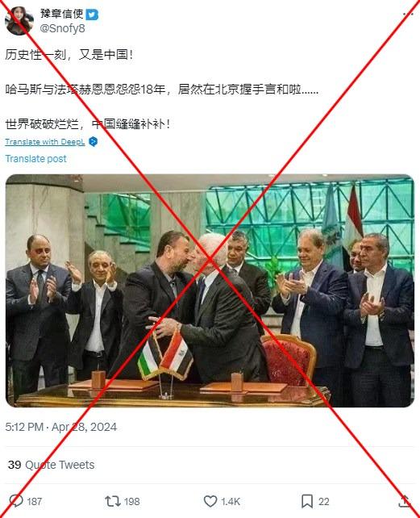
Task: Click the Translate post link
Action: coord(36,159)
